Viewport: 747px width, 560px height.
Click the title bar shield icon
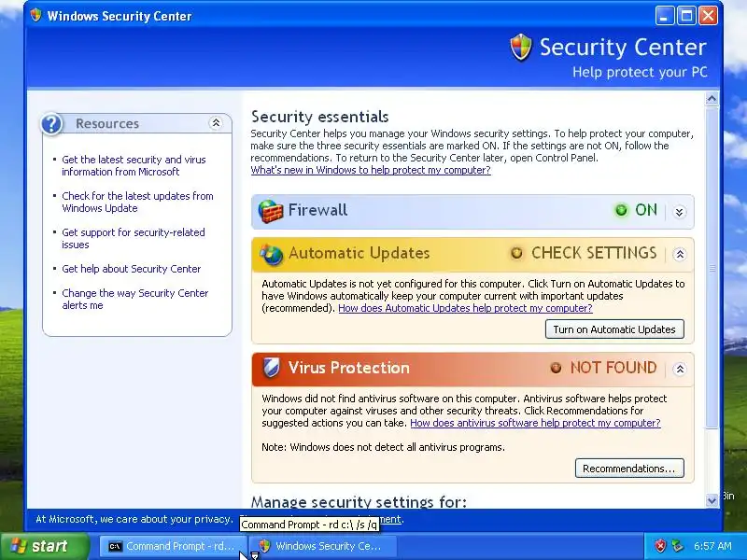coord(35,15)
